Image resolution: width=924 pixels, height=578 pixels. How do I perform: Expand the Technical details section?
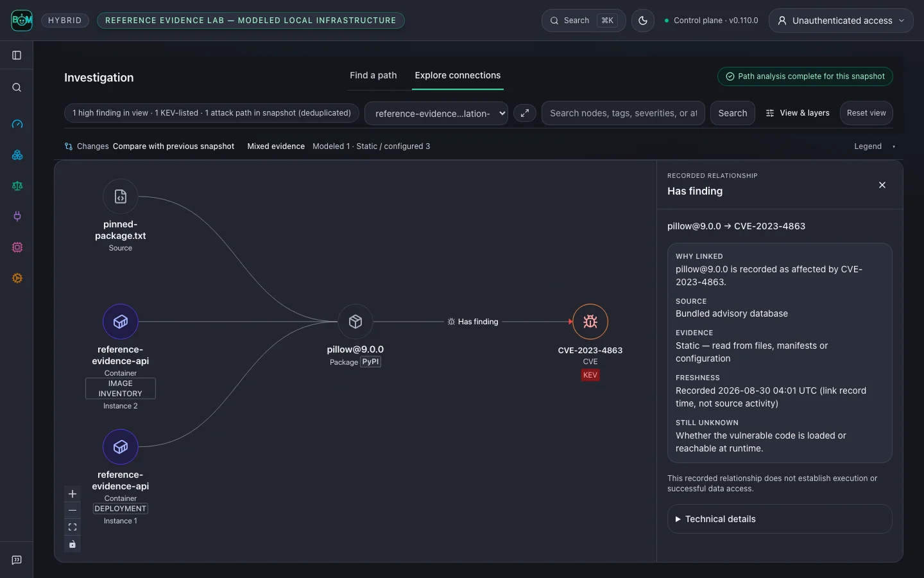(780, 519)
